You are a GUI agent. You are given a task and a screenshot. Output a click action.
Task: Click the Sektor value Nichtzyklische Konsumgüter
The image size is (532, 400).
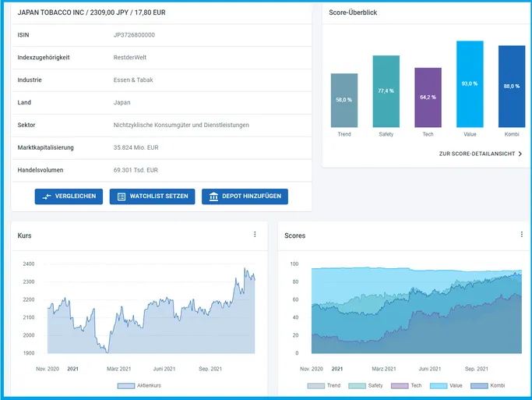[181, 125]
